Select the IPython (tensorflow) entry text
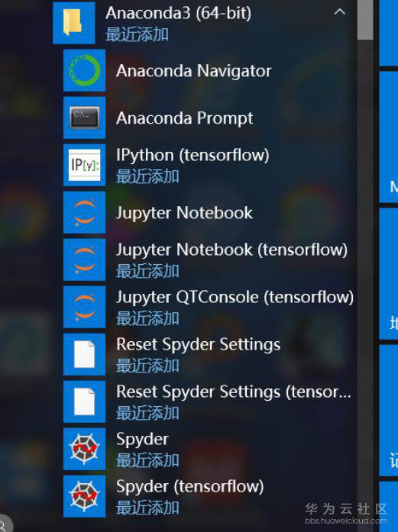398x532 pixels. (x=193, y=156)
